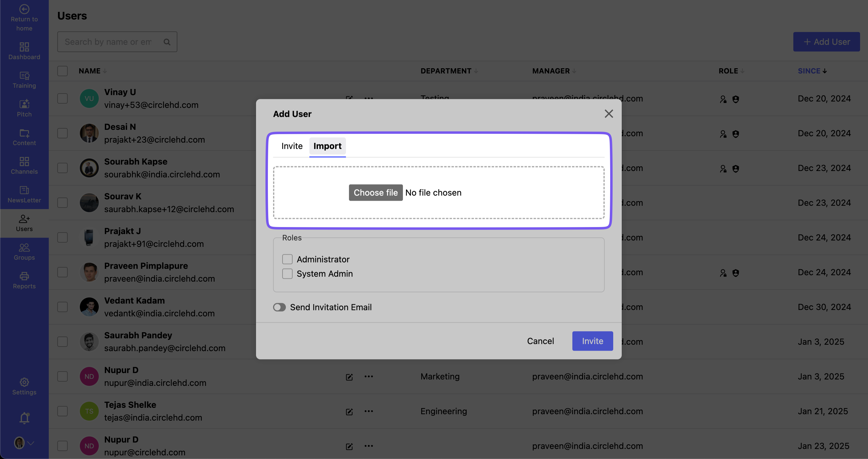
Task: Open NewsLetter from the sidebar
Action: [x=24, y=194]
